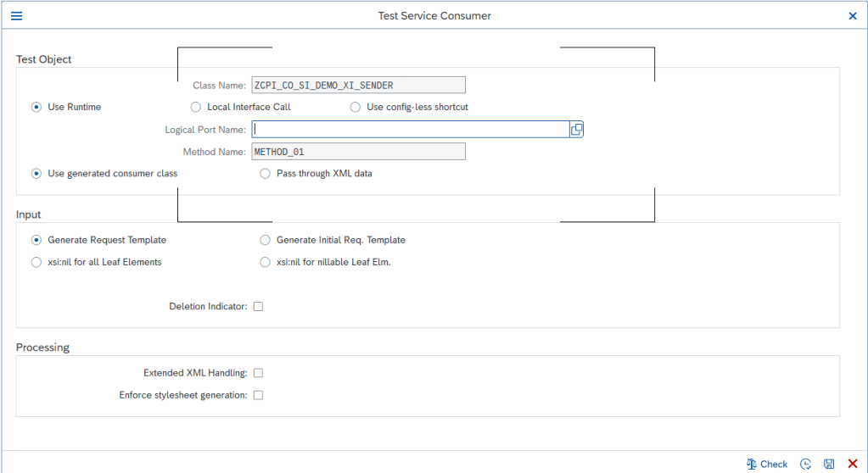868x473 pixels.
Task: Click the Check button with scales icon
Action: click(767, 464)
